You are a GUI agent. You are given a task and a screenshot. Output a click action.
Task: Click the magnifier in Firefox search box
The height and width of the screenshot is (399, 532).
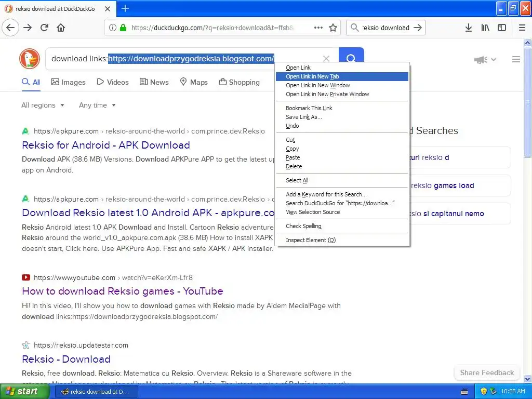[354, 28]
